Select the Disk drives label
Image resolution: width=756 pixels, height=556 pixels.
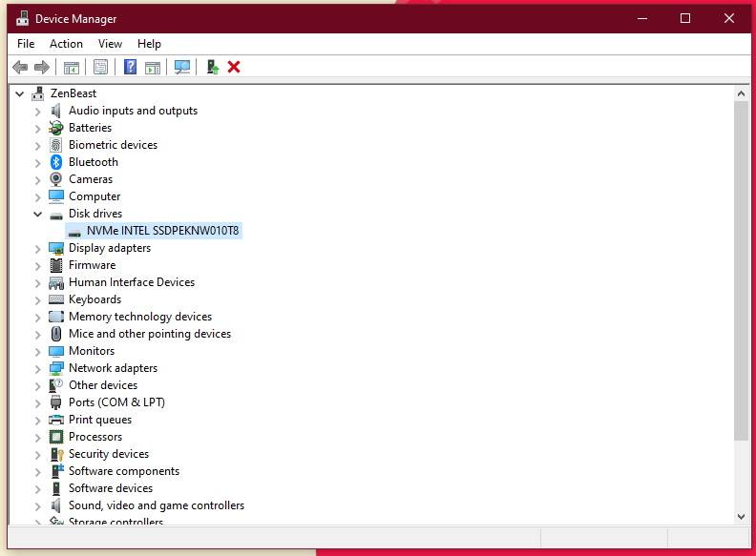pyautogui.click(x=95, y=214)
